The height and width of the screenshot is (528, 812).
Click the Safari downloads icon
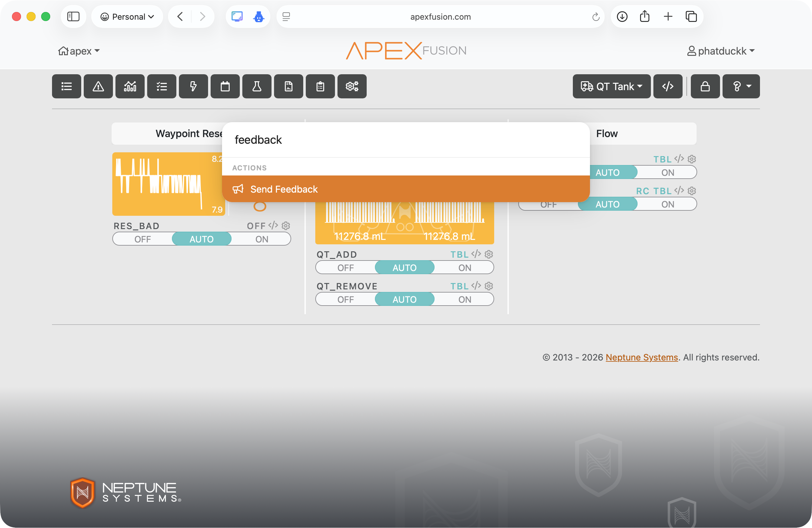click(x=622, y=17)
